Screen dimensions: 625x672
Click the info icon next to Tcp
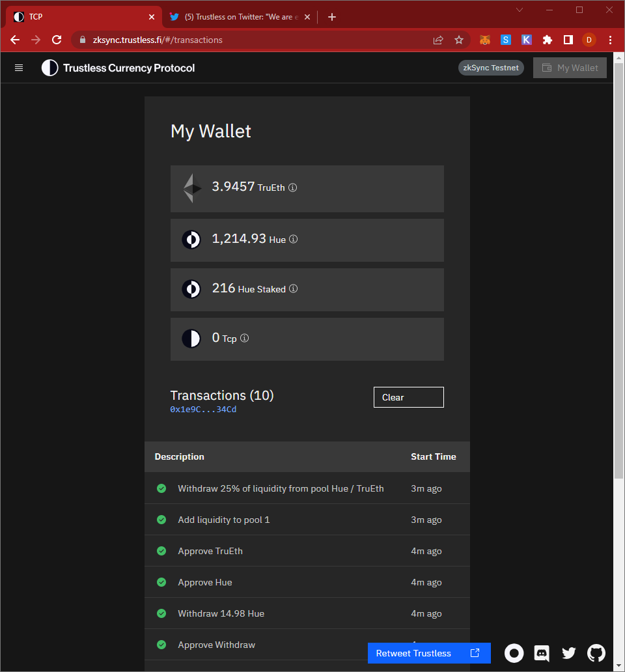pos(245,338)
